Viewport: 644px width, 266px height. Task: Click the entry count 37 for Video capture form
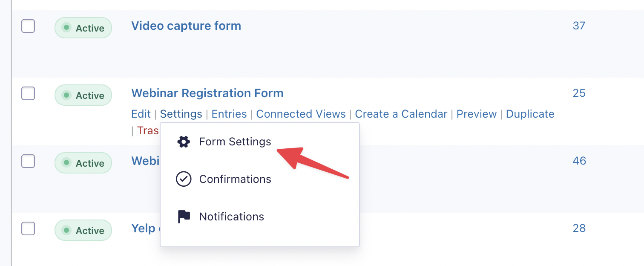pos(579,26)
